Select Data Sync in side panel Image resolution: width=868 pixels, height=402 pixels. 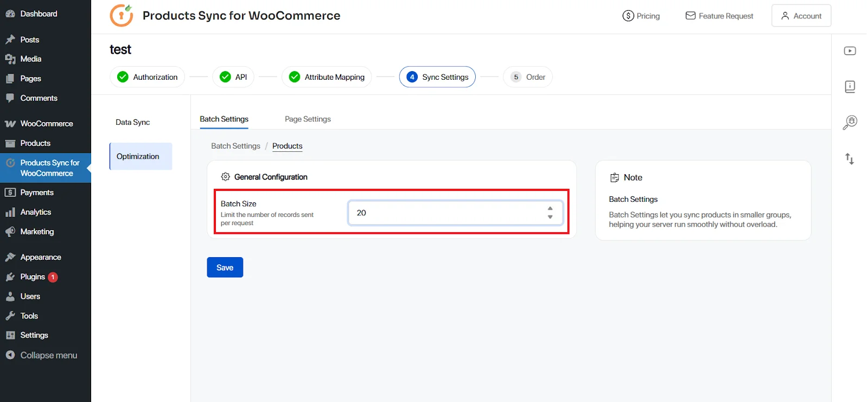click(x=133, y=122)
